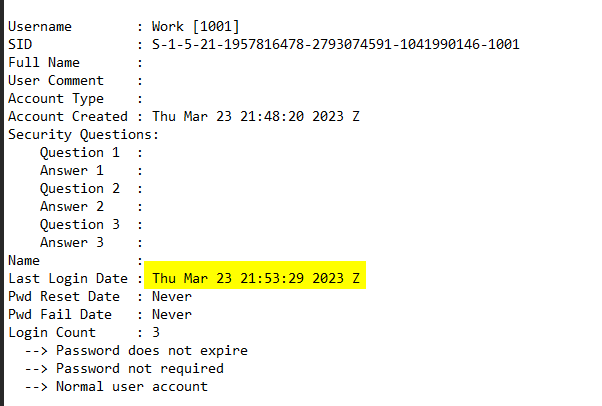Image resolution: width=602 pixels, height=406 pixels.
Task: Click the "User Comment" label
Action: pyautogui.click(x=56, y=80)
